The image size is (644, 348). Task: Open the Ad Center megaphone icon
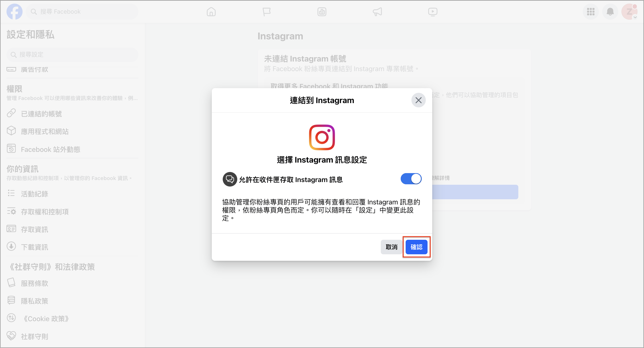[x=377, y=11]
